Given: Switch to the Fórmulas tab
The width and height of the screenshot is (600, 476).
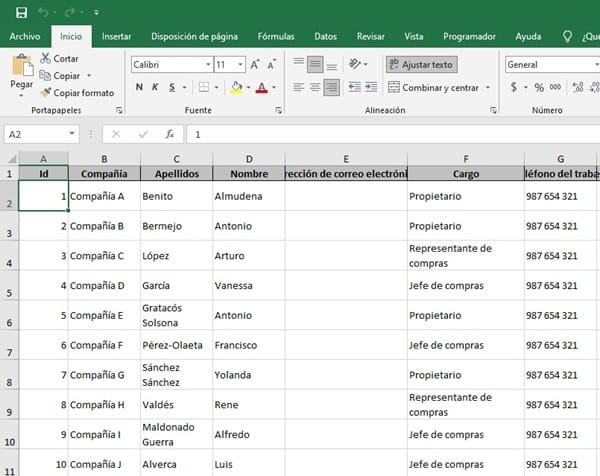Looking at the screenshot, I should coord(276,36).
